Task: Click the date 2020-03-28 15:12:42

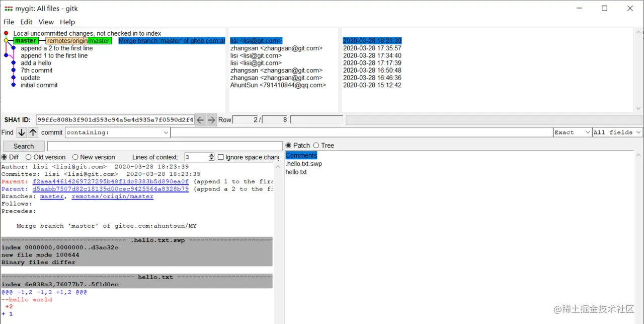Action: (372, 85)
